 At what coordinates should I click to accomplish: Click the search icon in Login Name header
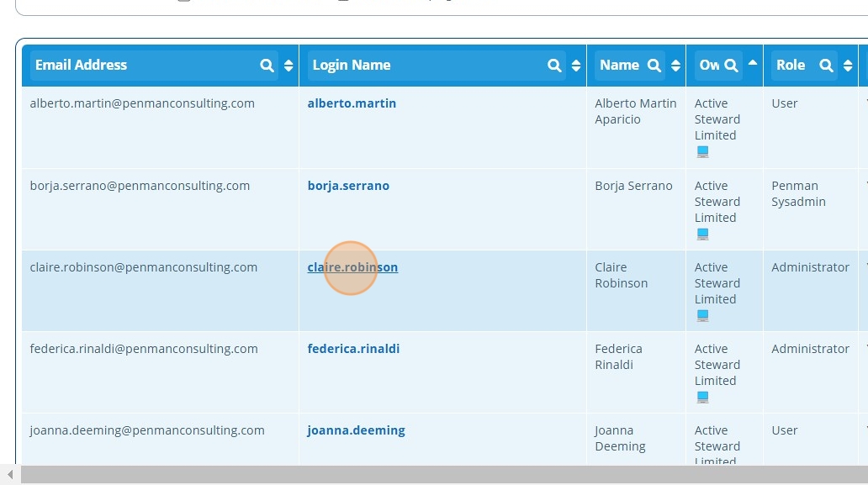tap(554, 66)
